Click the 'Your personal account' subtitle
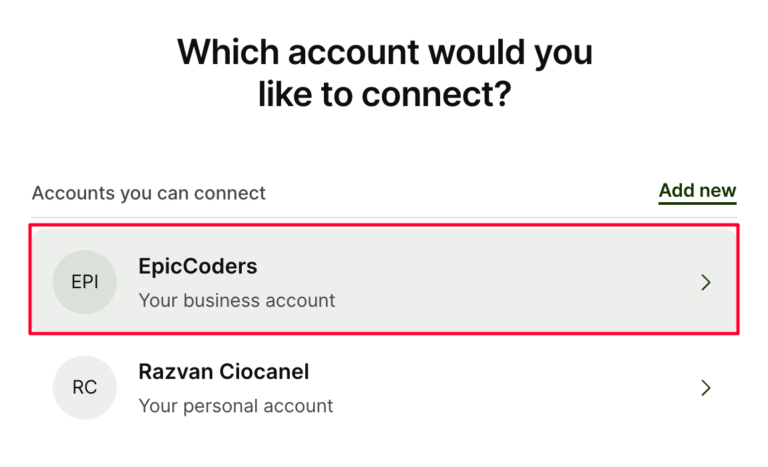 pos(235,406)
